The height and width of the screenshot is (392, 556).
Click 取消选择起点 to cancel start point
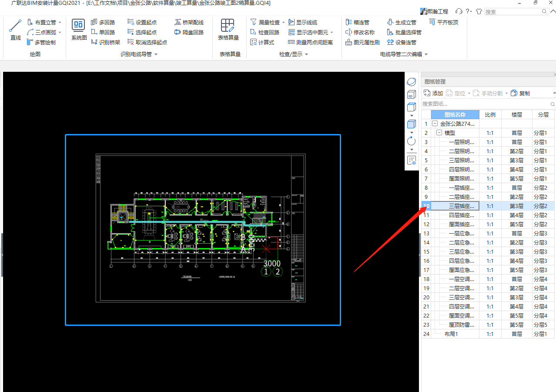coord(147,42)
